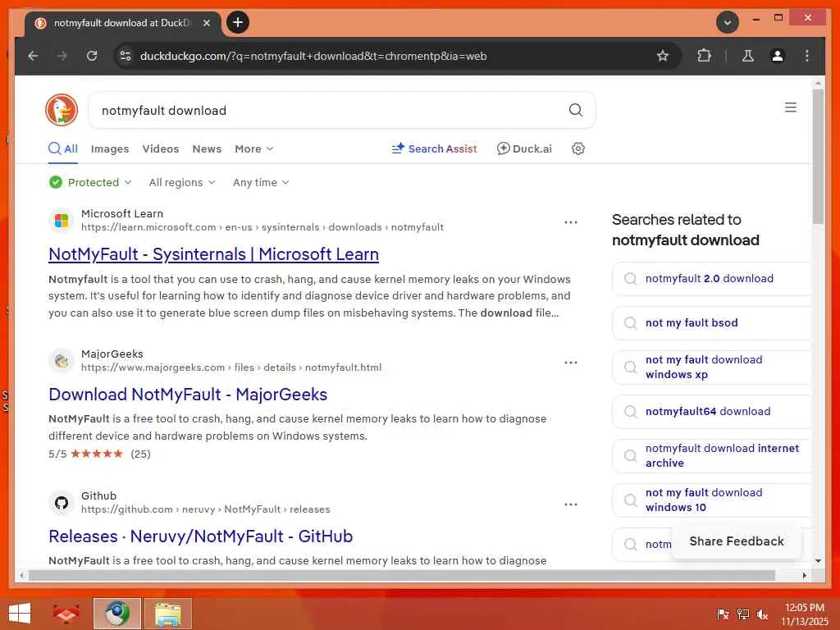This screenshot has width=840, height=630.
Task: Click the vertical scrollbar thumb
Action: pyautogui.click(x=818, y=157)
